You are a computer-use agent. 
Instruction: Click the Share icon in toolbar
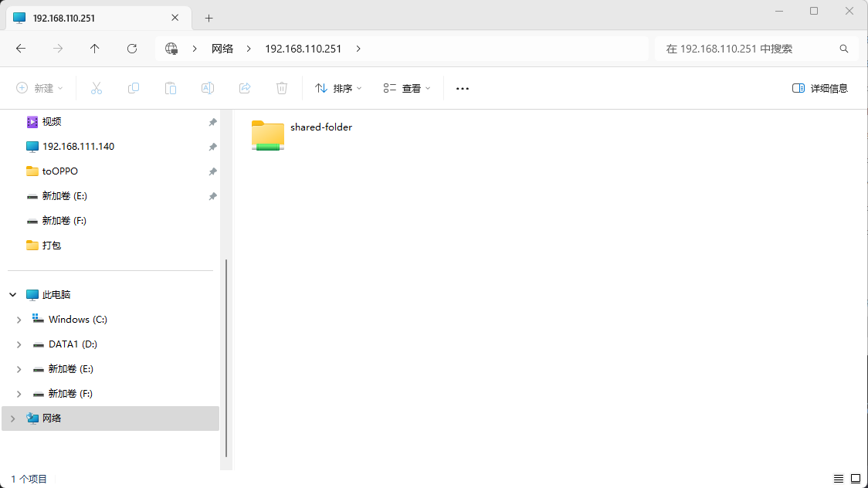coord(245,88)
